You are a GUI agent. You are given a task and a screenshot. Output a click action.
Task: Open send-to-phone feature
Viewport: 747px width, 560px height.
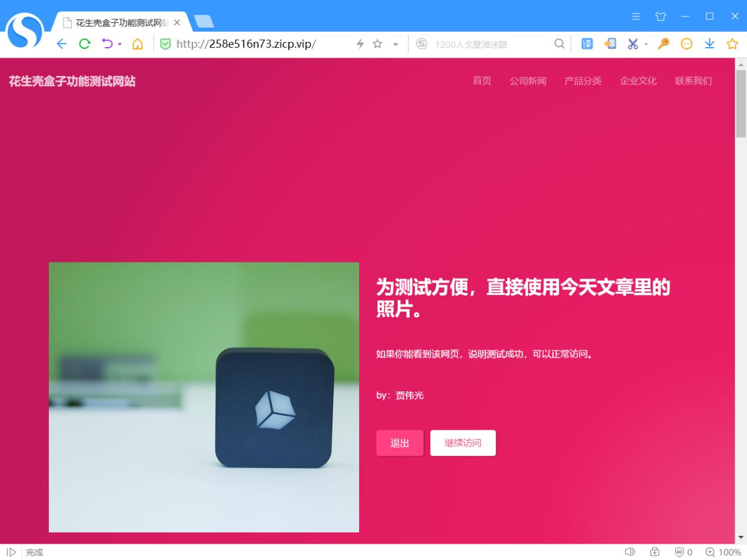pyautogui.click(x=610, y=43)
